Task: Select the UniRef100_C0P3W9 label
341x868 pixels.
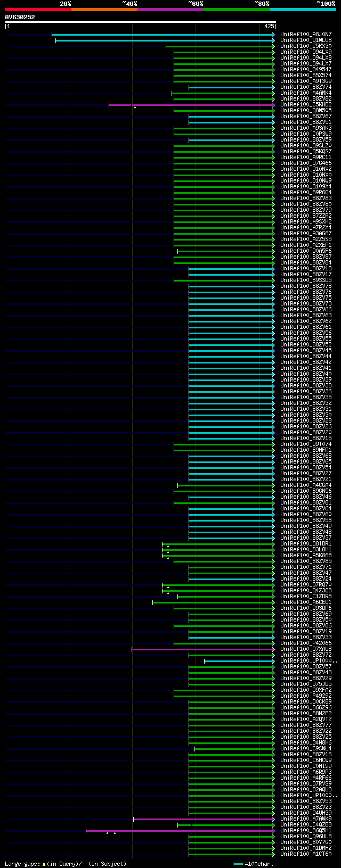Action: click(x=306, y=134)
